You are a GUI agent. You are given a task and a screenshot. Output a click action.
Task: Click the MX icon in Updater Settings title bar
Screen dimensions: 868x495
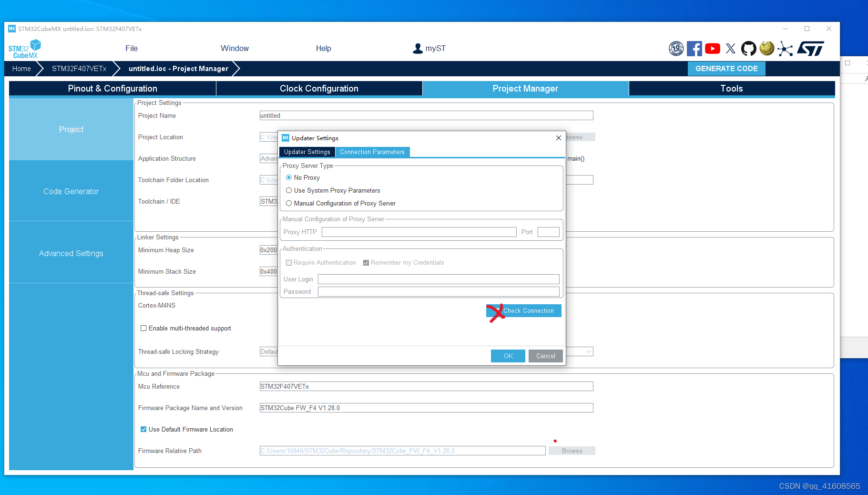(x=286, y=138)
